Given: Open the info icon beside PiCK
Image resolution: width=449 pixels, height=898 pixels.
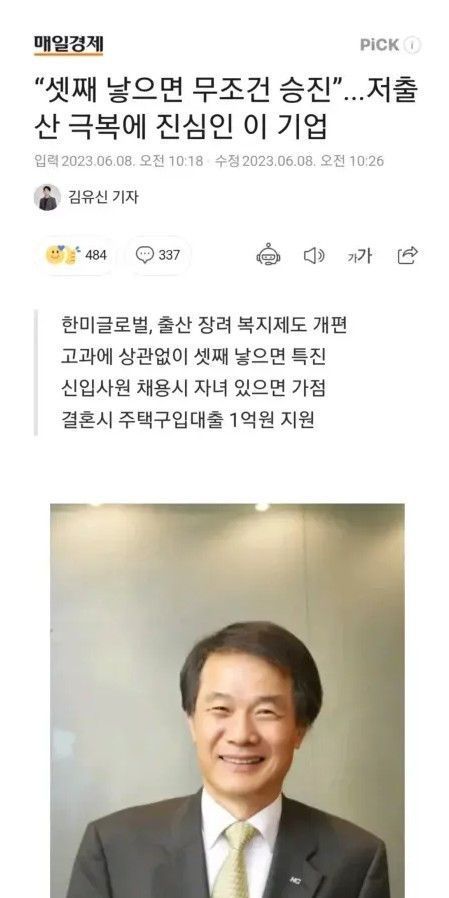Looking at the screenshot, I should tap(412, 45).
